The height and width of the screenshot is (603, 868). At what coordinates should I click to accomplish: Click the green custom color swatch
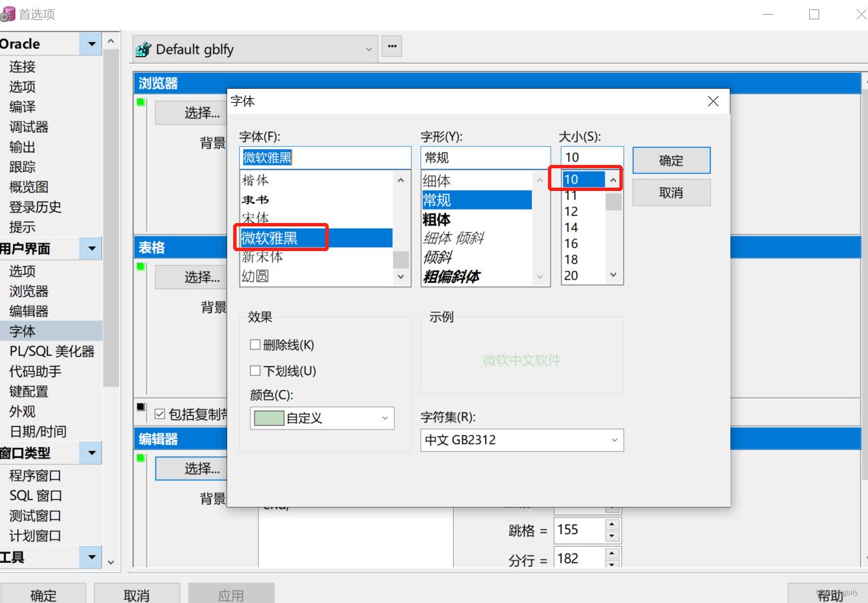(269, 418)
